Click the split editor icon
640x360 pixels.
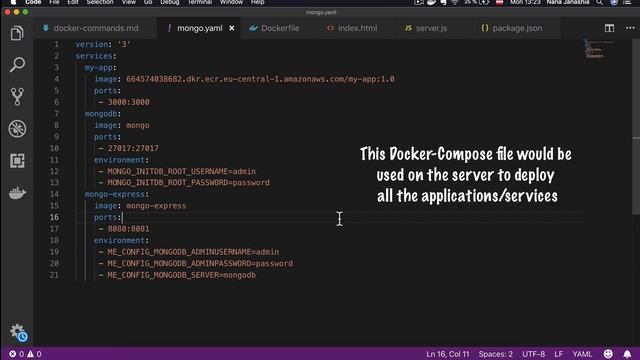click(609, 28)
